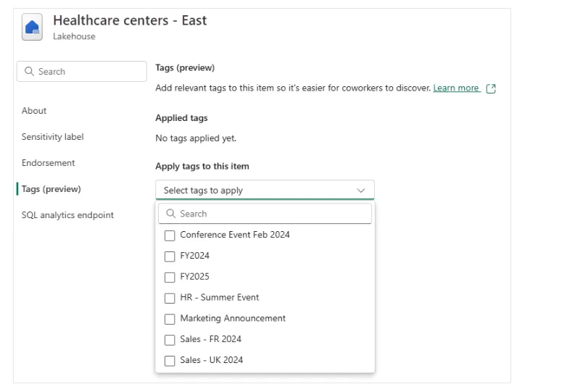Open the Endorsement section

(x=48, y=162)
